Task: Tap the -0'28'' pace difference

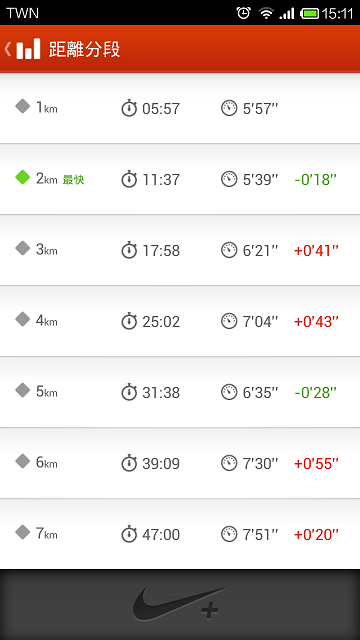Action: (x=316, y=393)
